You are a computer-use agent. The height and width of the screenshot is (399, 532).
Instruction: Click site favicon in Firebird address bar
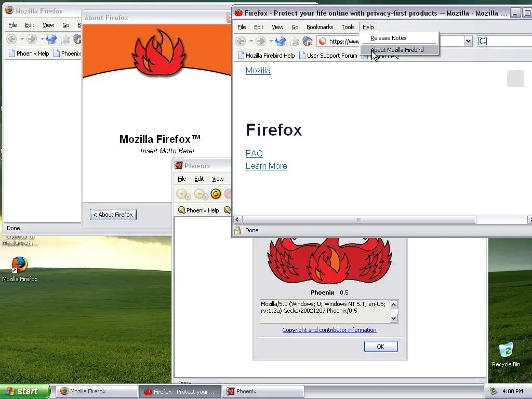point(323,41)
